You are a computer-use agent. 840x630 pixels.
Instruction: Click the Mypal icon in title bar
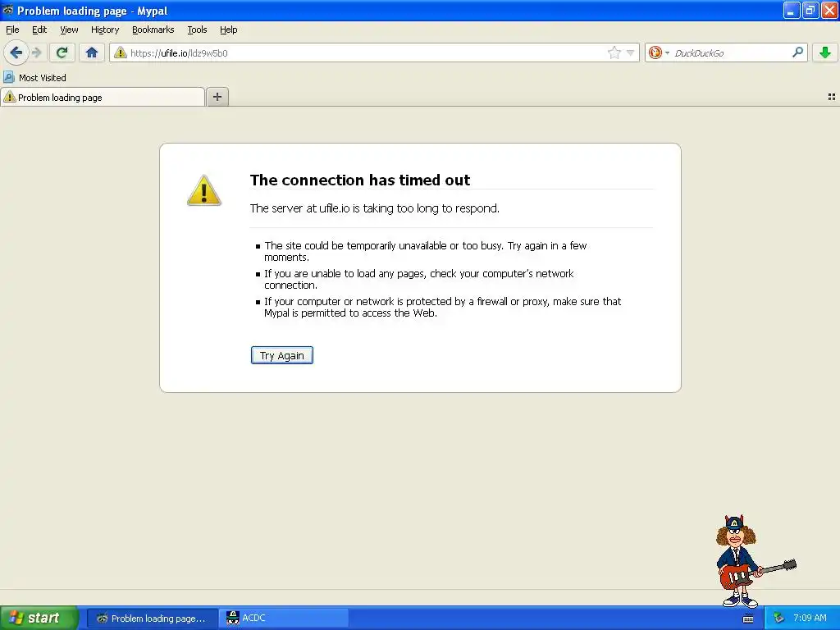[x=8, y=10]
